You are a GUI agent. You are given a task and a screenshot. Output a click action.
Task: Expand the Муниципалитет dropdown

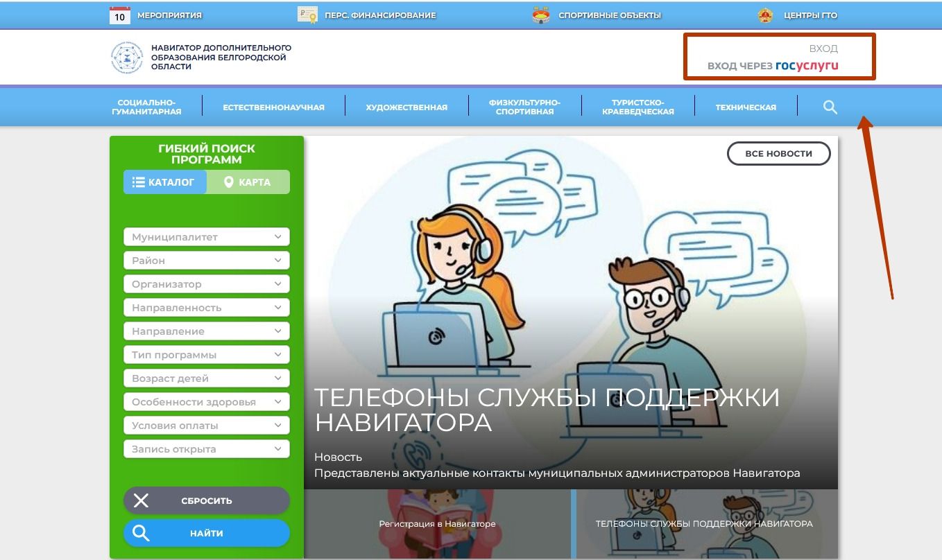pos(206,237)
